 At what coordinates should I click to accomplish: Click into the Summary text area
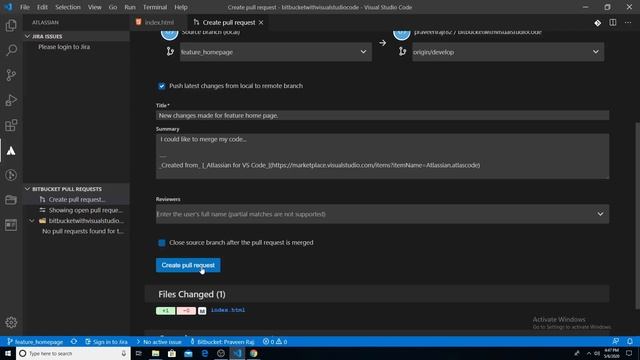click(382, 156)
